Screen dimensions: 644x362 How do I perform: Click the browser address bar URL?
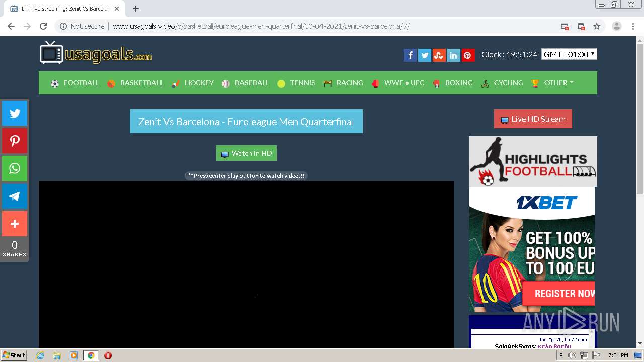pyautogui.click(x=261, y=26)
